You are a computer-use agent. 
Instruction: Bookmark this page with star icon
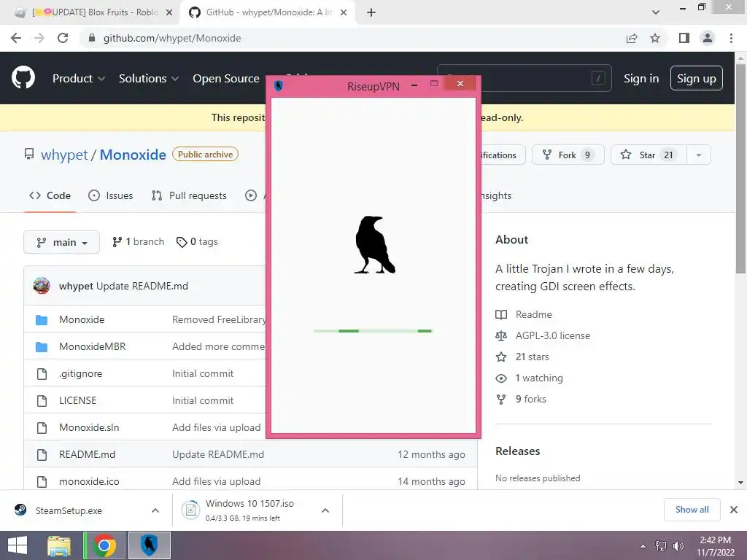click(x=655, y=38)
